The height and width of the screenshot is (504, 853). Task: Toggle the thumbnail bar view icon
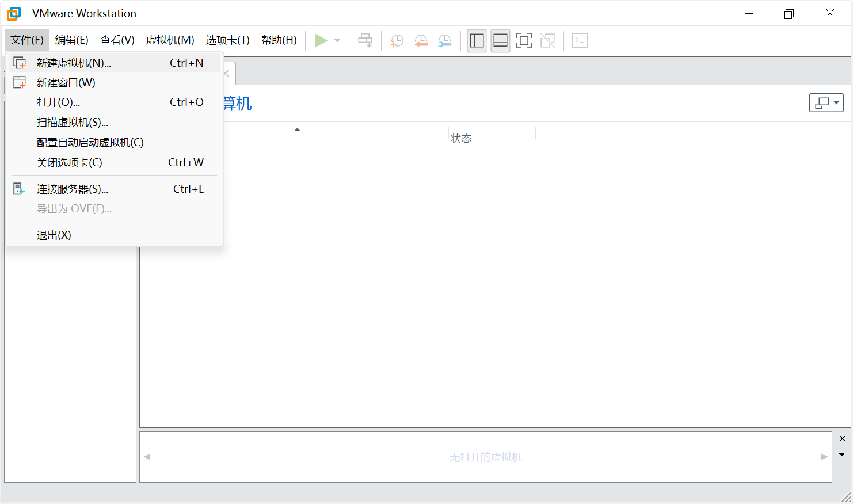coord(501,40)
